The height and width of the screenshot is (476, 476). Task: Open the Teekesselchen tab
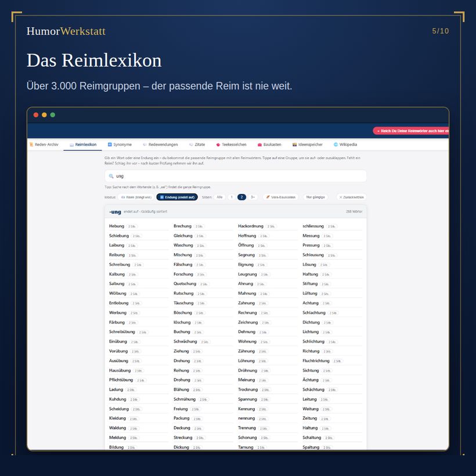coord(231,145)
